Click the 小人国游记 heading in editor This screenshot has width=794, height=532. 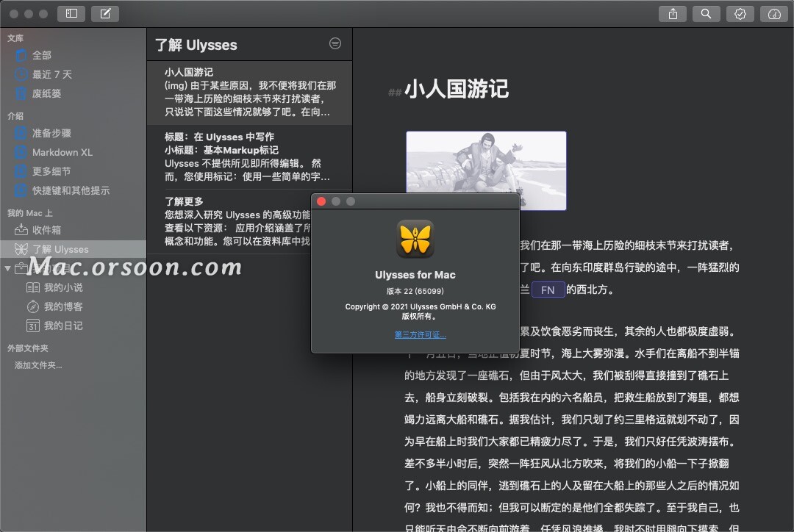(x=457, y=89)
